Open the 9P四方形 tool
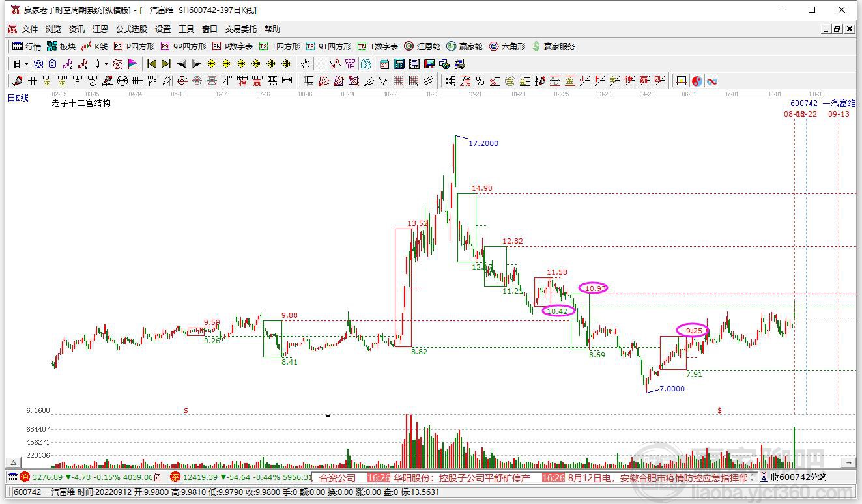Screen dimensions: 862x504 pyautogui.click(x=184, y=46)
